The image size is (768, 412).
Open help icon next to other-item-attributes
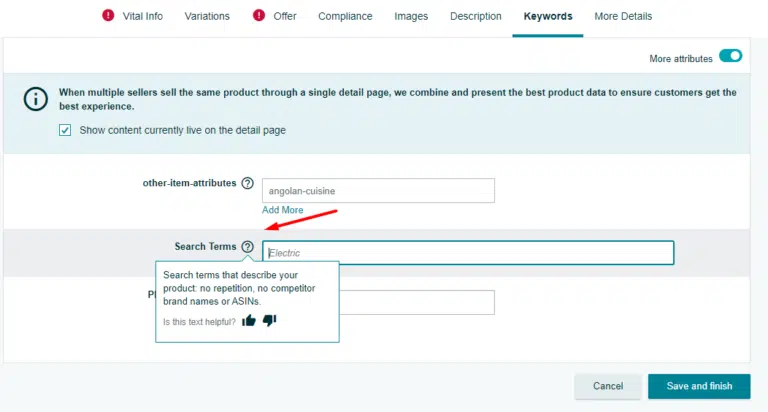[247, 183]
